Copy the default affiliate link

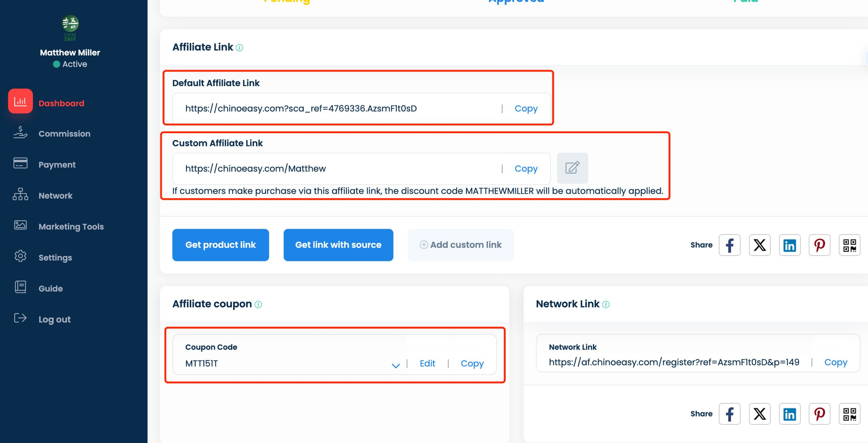coord(526,109)
